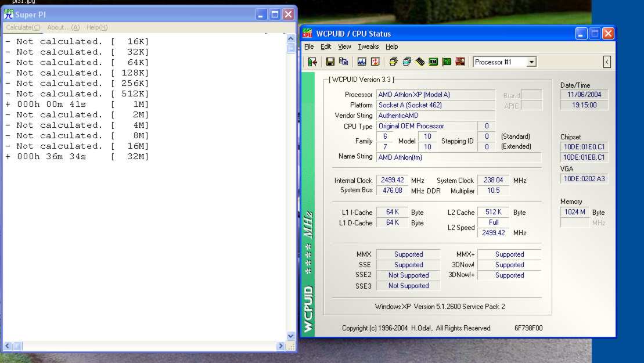The height and width of the screenshot is (363, 644).
Task: Open About...(A) menu in Super PI
Action: (x=63, y=27)
